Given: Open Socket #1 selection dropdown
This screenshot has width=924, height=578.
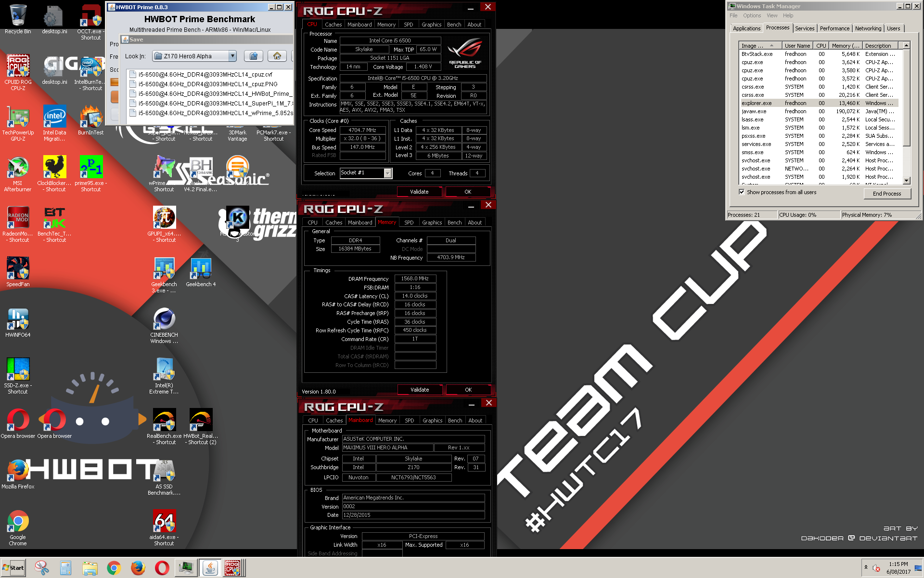Looking at the screenshot, I should 387,173.
